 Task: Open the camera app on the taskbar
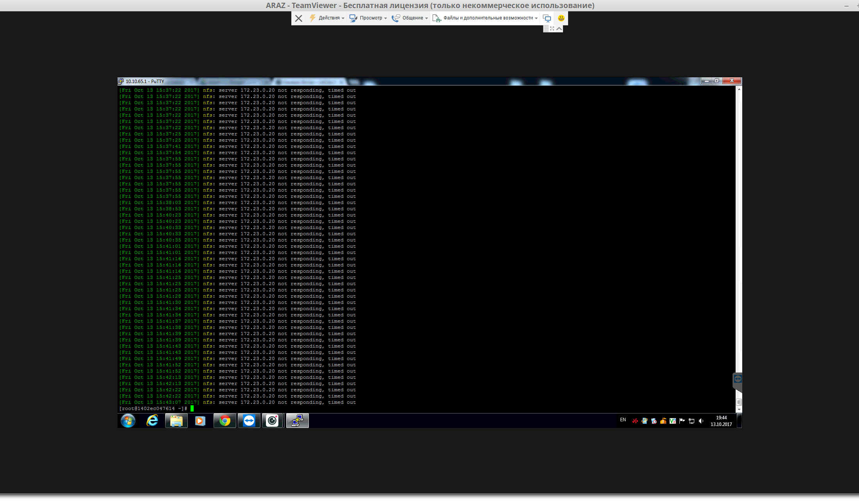tap(273, 421)
